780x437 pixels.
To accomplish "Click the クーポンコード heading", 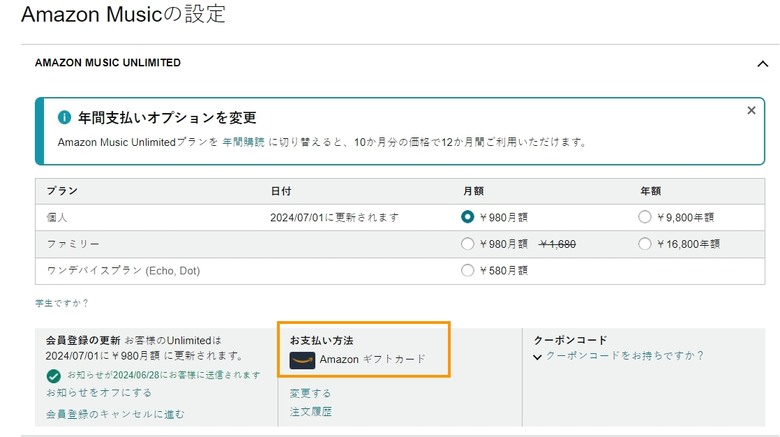I will [570, 340].
